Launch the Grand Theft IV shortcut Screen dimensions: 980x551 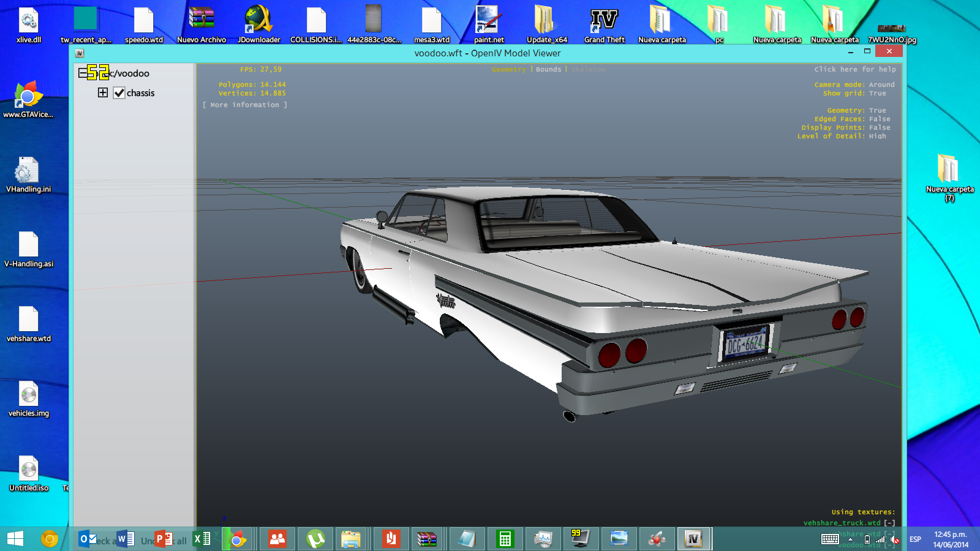point(605,26)
